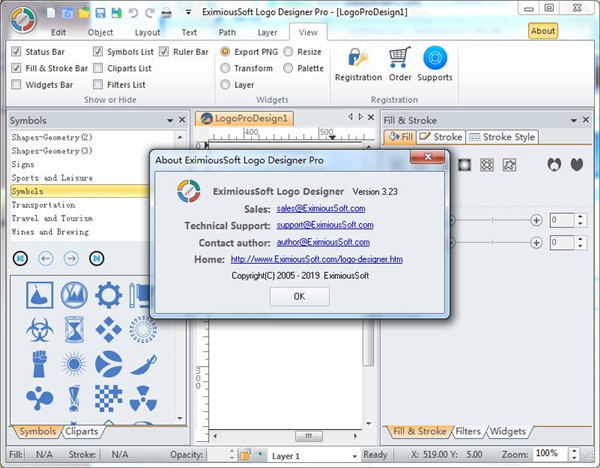Open the support@EximiousSoft.com link

325,225
